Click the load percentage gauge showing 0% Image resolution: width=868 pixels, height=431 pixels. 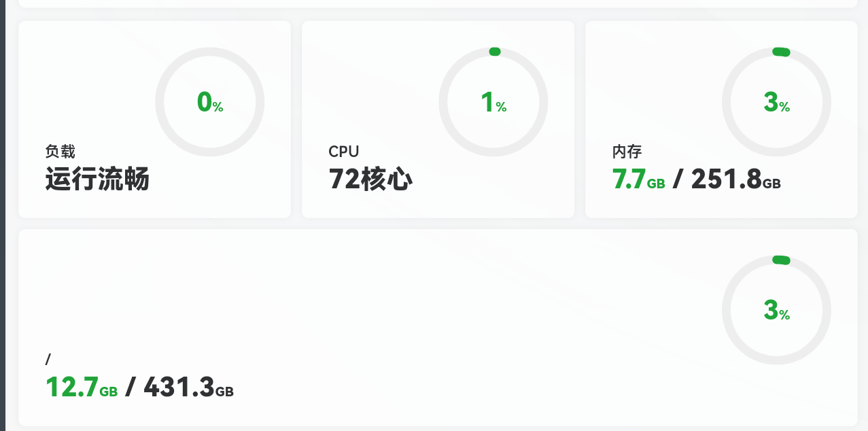(209, 102)
